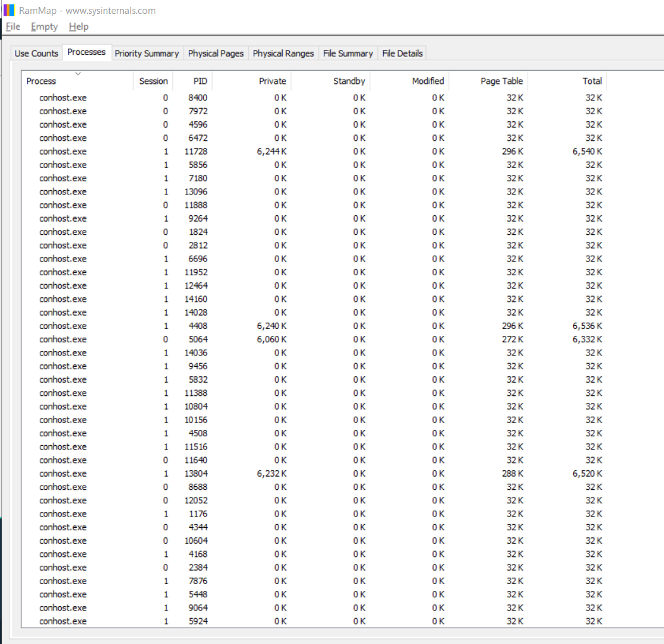Image resolution: width=664 pixels, height=644 pixels.
Task: Sort by the Modified column header
Action: tap(410, 81)
